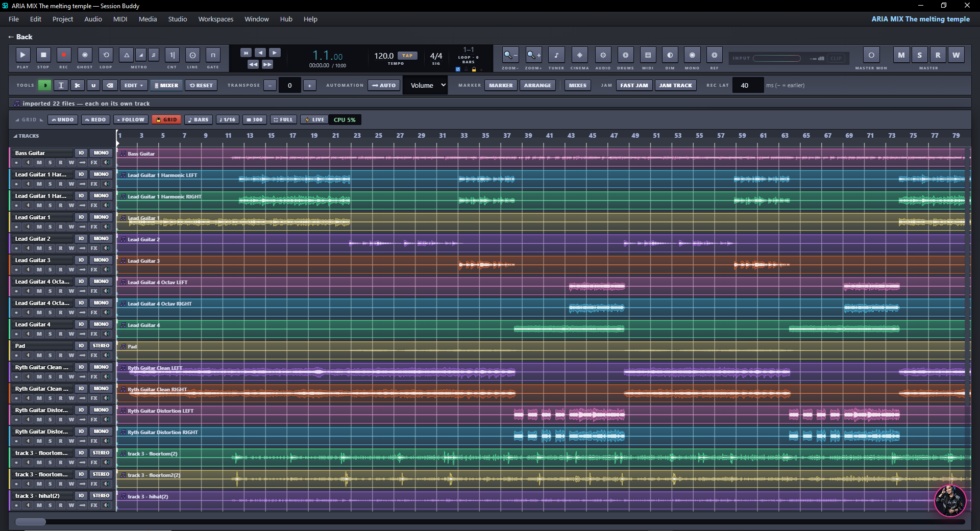980x531 pixels.
Task: Toggle the metronome triangle icon
Action: (126, 55)
